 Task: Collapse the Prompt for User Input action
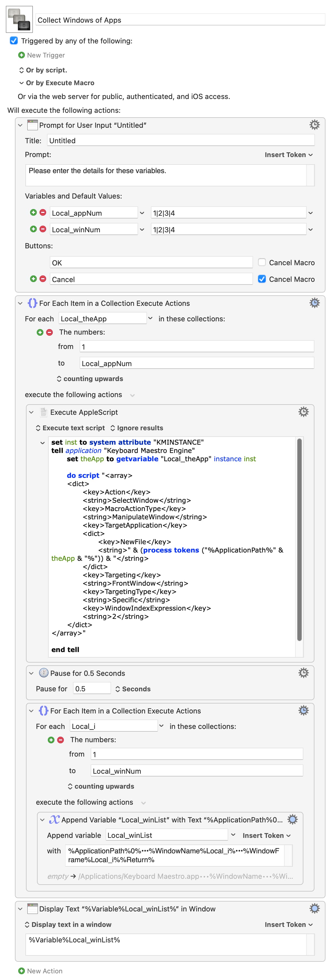20,125
